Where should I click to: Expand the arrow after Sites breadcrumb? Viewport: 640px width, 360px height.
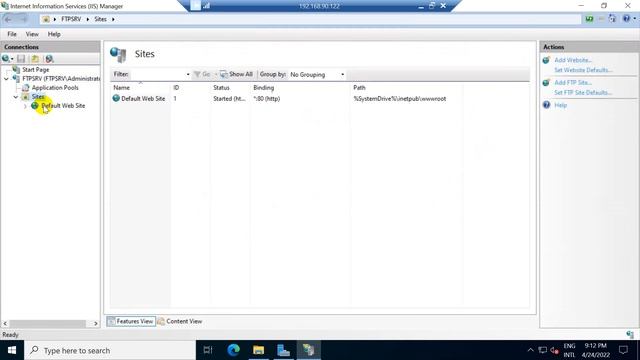[x=113, y=19]
